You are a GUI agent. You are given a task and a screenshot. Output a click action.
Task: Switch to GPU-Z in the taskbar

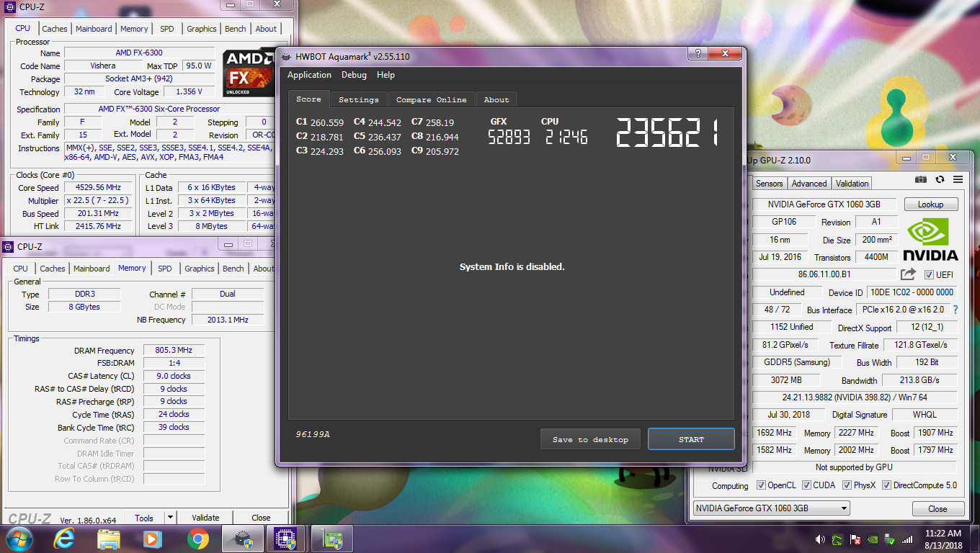pos(331,539)
